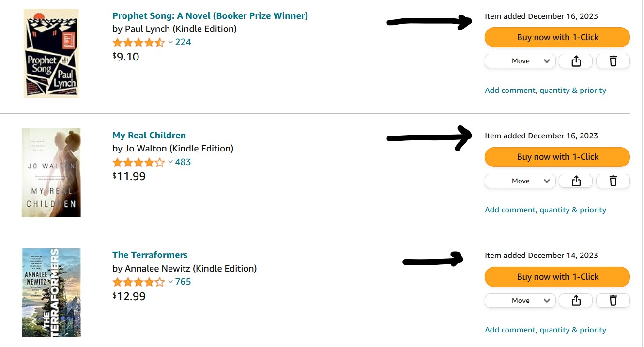Share The Terraformers list item
Image resolution: width=644 pixels, height=347 pixels.
(576, 300)
